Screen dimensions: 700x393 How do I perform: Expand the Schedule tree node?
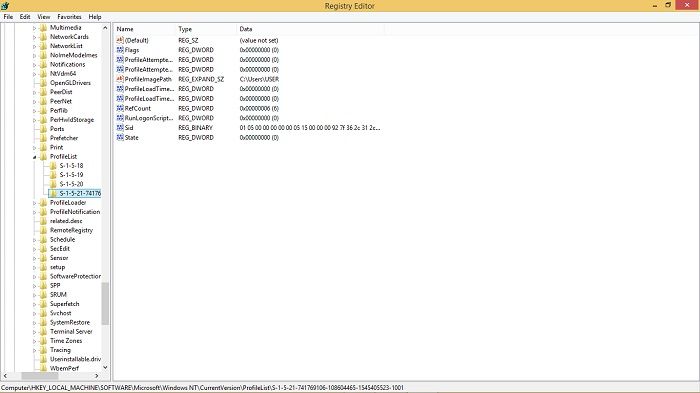click(34, 239)
